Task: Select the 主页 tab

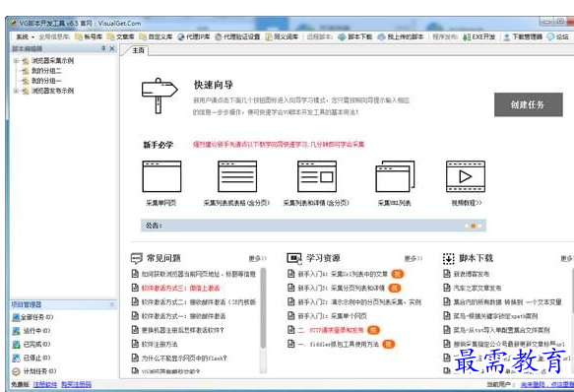Action: 138,50
